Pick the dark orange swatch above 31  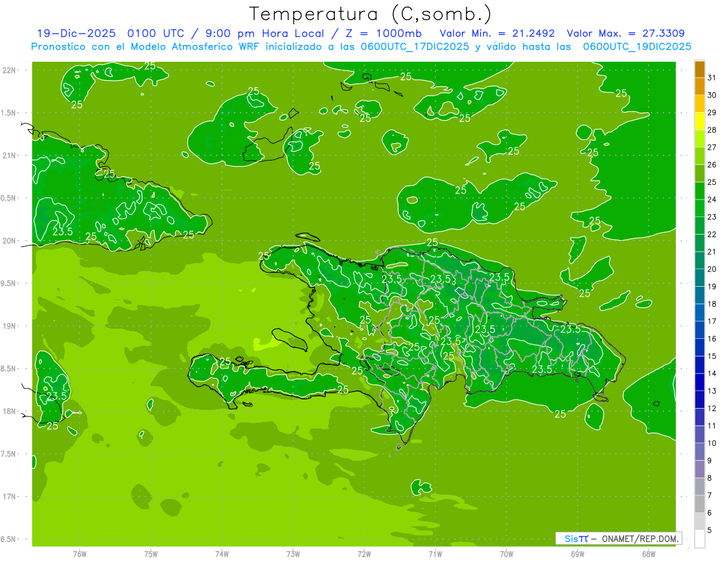tap(699, 69)
